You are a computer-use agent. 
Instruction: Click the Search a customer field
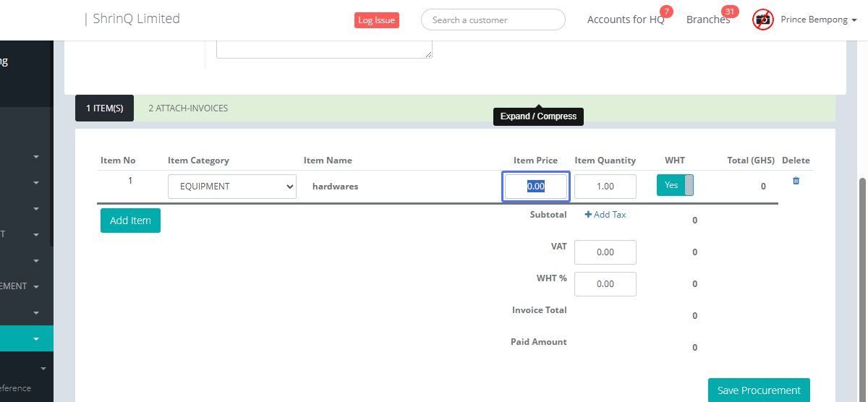[493, 20]
